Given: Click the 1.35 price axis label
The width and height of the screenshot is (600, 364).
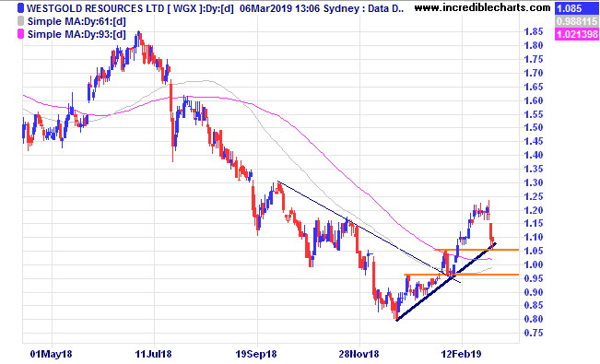Looking at the screenshot, I should 534,169.
